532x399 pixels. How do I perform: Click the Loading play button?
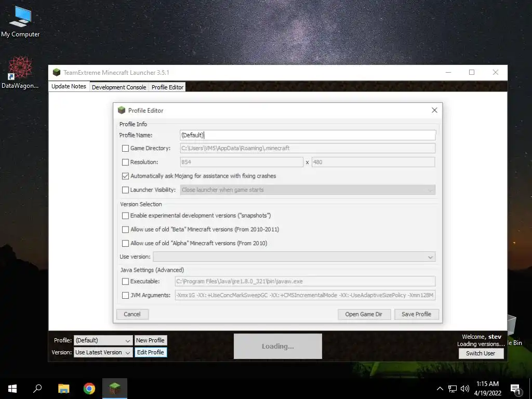pos(278,347)
